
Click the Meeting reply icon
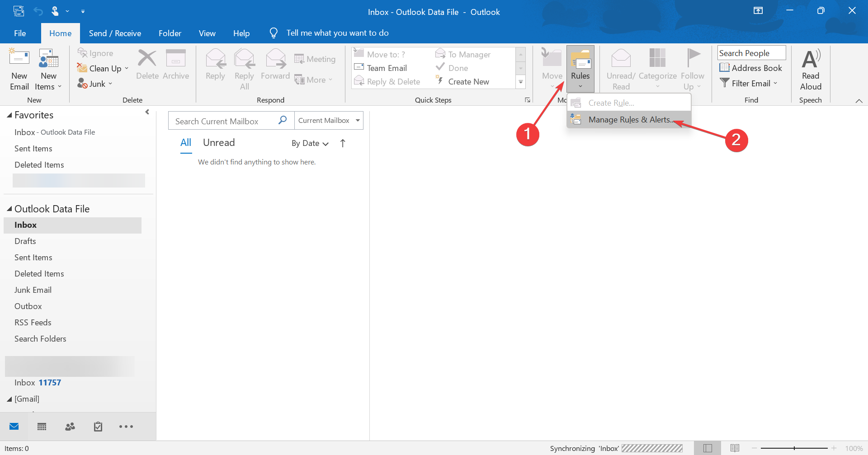tap(299, 59)
